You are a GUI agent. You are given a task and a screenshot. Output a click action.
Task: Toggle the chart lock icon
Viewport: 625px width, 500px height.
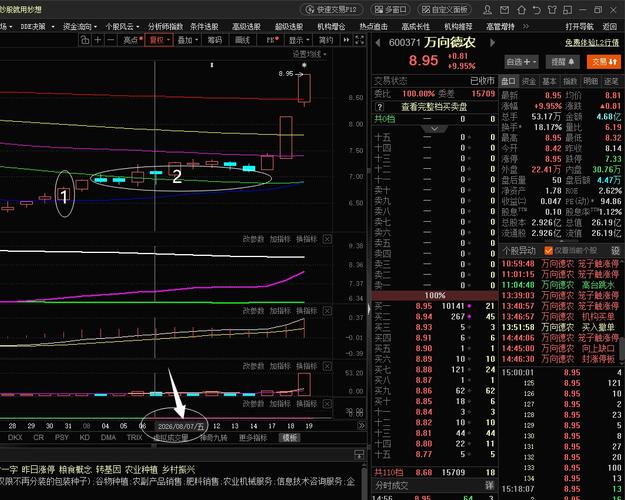[85, 40]
